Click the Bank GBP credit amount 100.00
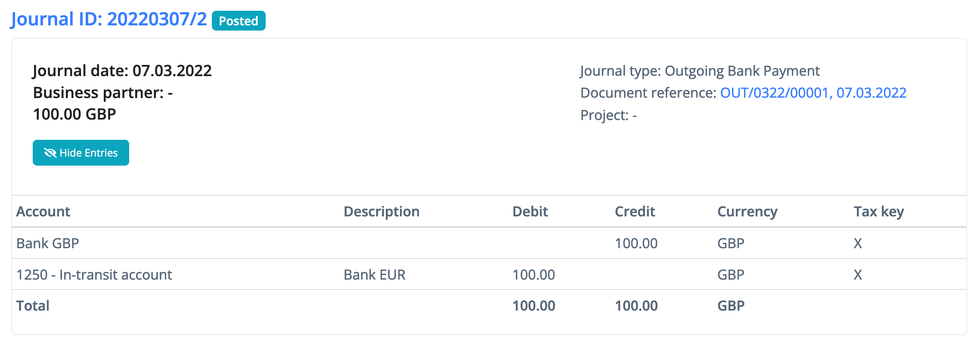 pos(636,243)
